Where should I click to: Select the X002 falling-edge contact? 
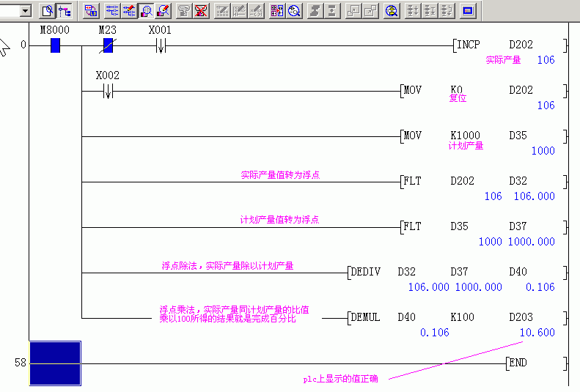[x=108, y=92]
